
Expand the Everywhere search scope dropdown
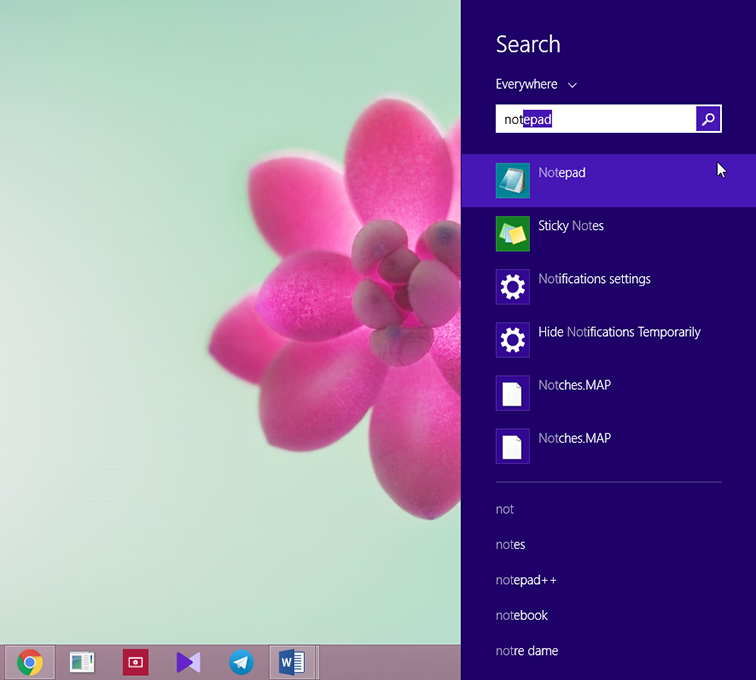click(x=536, y=84)
